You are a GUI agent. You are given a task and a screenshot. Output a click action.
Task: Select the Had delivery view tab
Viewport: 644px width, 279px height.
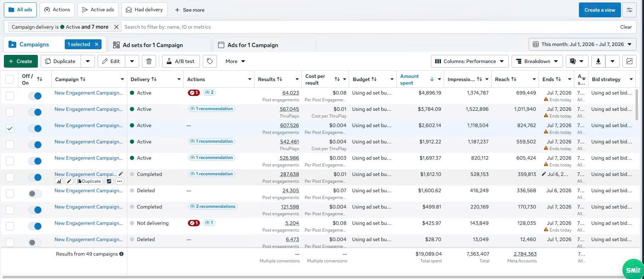pos(144,10)
